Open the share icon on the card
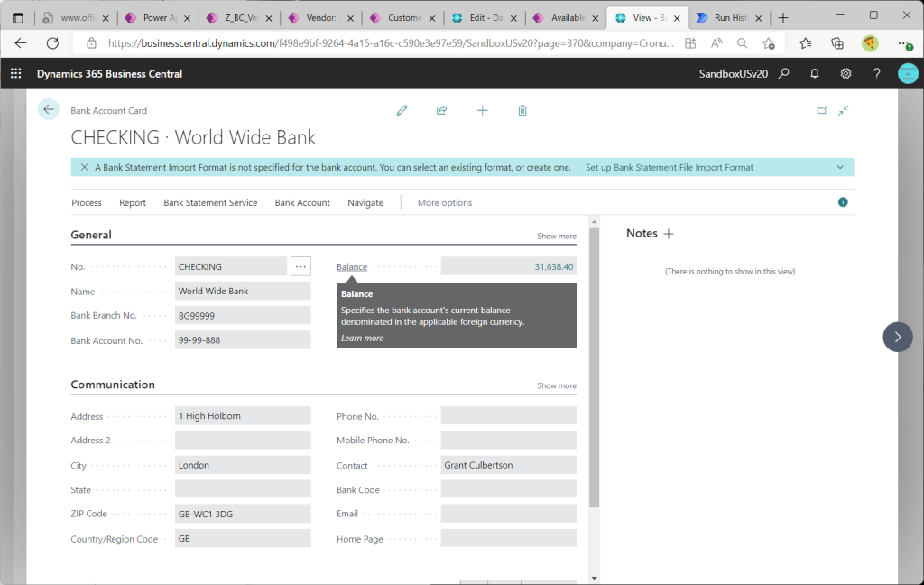924x585 pixels. click(x=441, y=110)
